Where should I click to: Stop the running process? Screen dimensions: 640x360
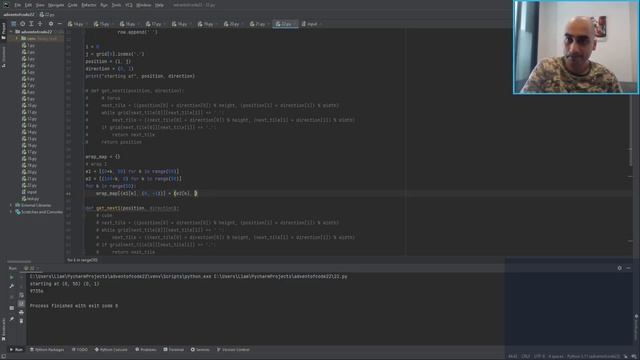pos(11,296)
